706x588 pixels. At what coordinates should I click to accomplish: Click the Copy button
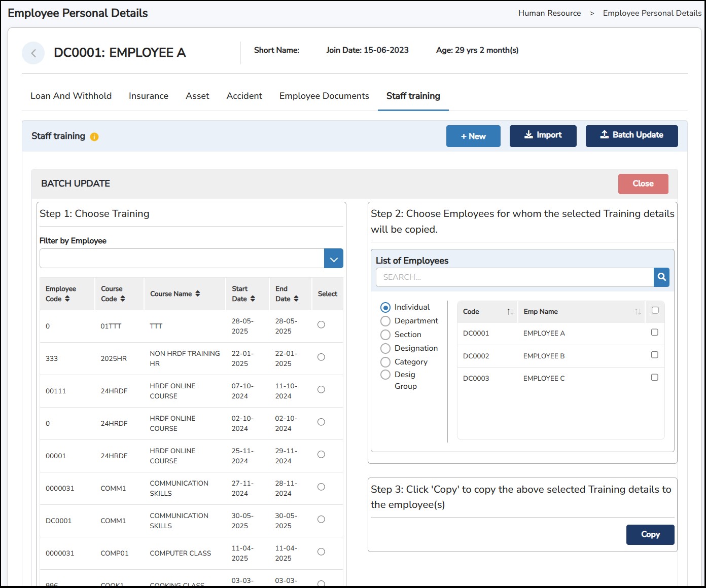point(650,535)
